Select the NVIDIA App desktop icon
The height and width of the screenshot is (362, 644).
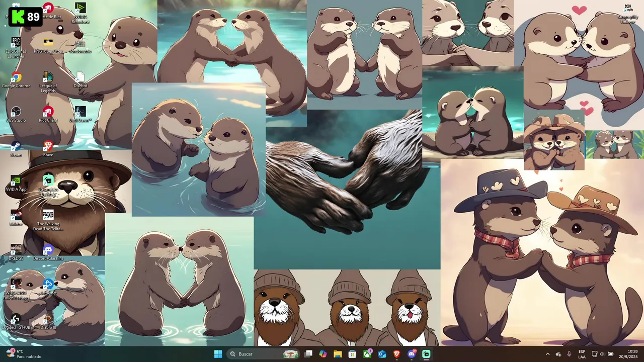(x=16, y=184)
